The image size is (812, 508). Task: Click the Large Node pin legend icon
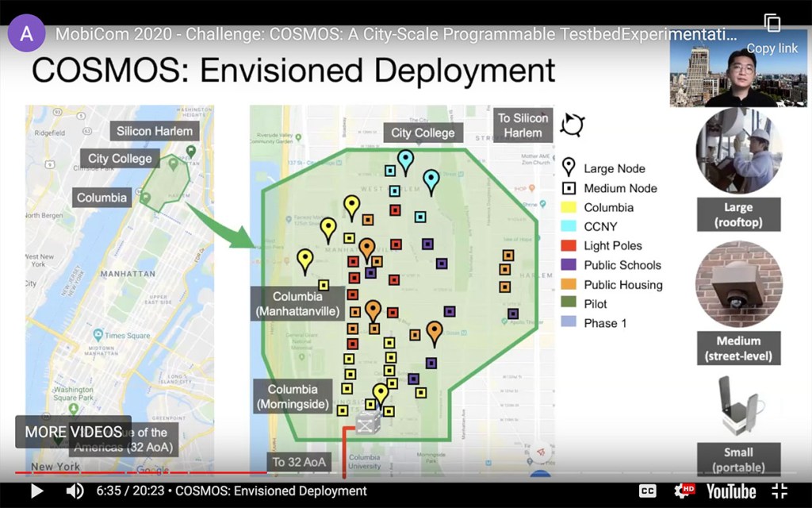[569, 167]
